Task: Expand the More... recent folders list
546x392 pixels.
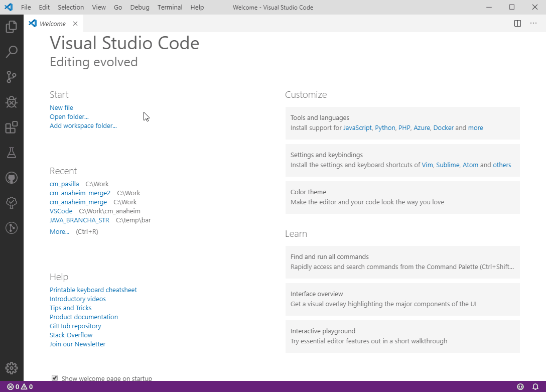Action: pyautogui.click(x=59, y=232)
